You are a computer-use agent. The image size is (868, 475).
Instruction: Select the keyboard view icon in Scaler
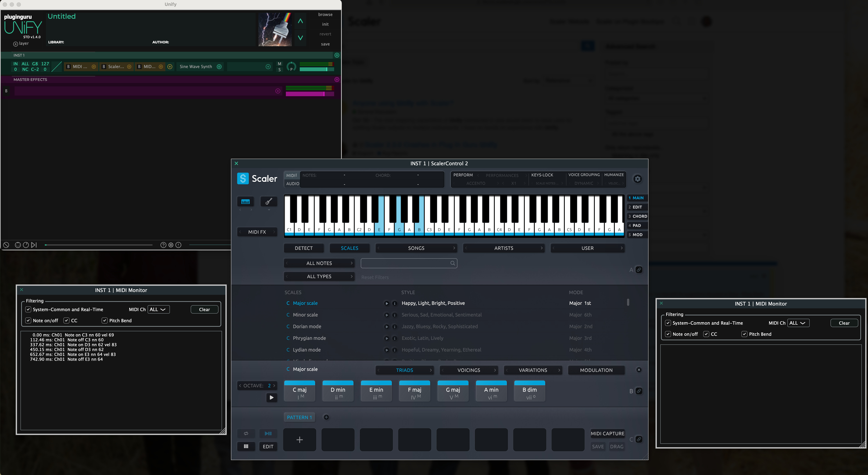point(245,201)
